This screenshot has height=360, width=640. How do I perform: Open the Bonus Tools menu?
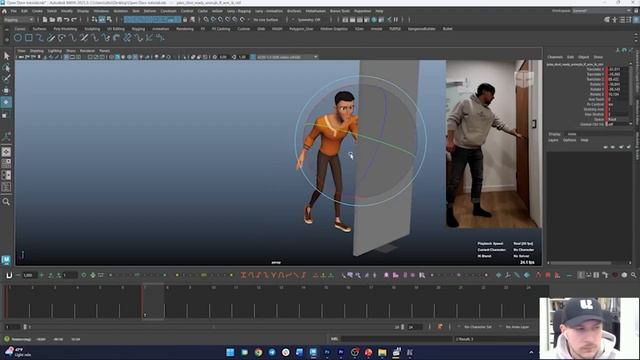coord(340,11)
